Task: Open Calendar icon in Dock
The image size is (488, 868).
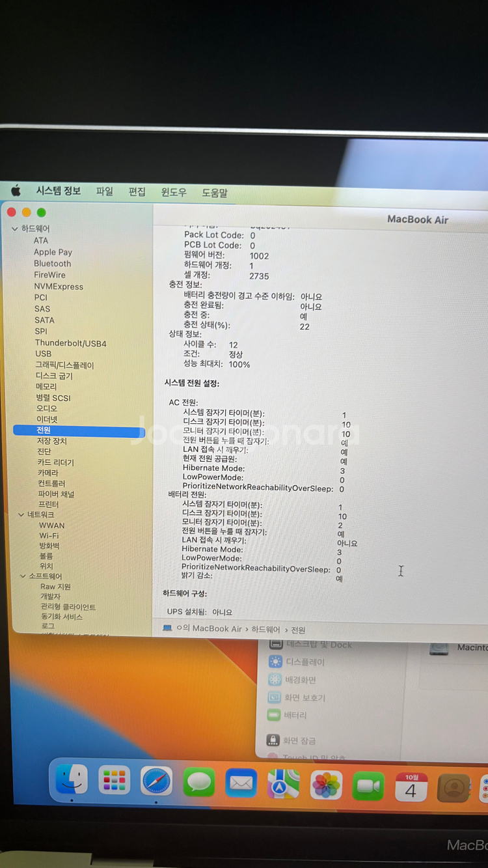Action: pyautogui.click(x=411, y=788)
